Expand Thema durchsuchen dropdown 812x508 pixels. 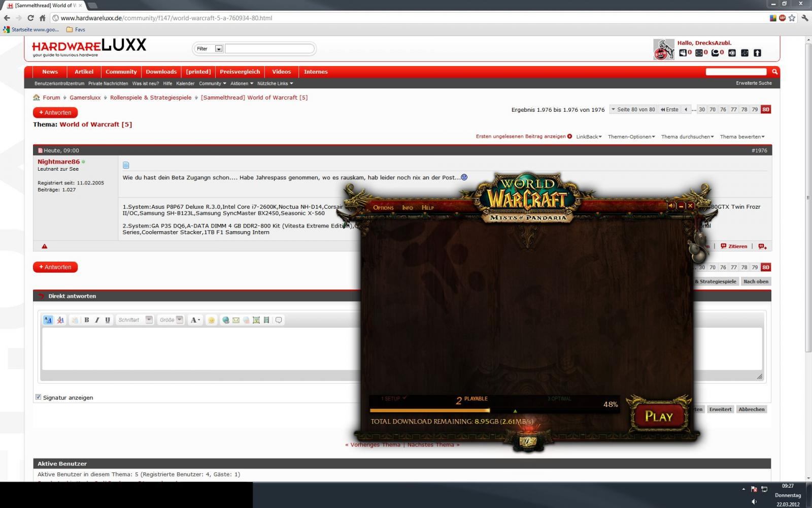pyautogui.click(x=687, y=137)
